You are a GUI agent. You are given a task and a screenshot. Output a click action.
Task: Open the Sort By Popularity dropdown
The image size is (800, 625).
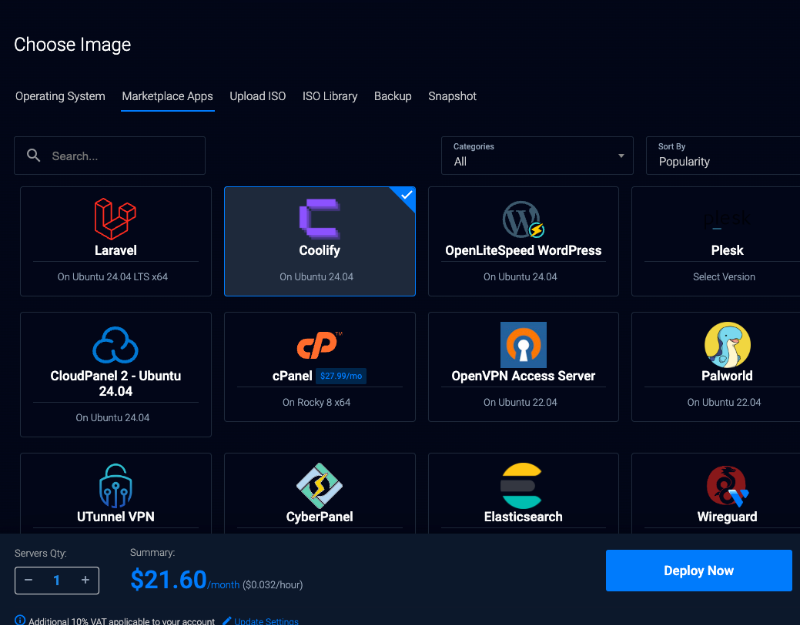(x=722, y=155)
